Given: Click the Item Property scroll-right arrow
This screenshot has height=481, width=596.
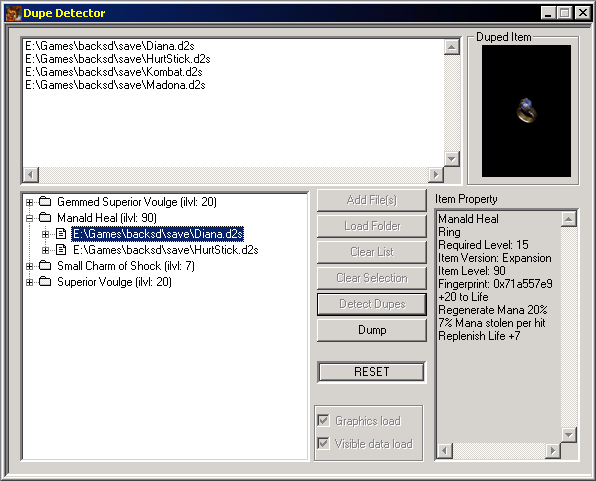Looking at the screenshot, I should 553,451.
